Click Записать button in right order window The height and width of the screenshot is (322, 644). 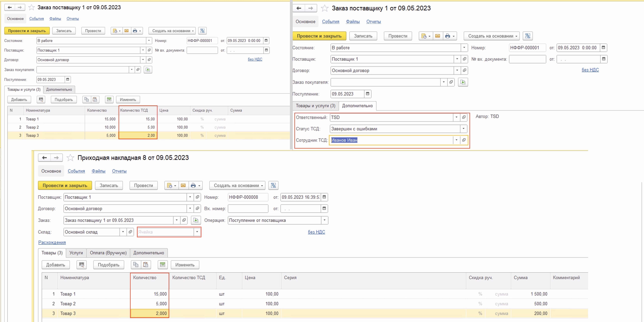click(363, 36)
